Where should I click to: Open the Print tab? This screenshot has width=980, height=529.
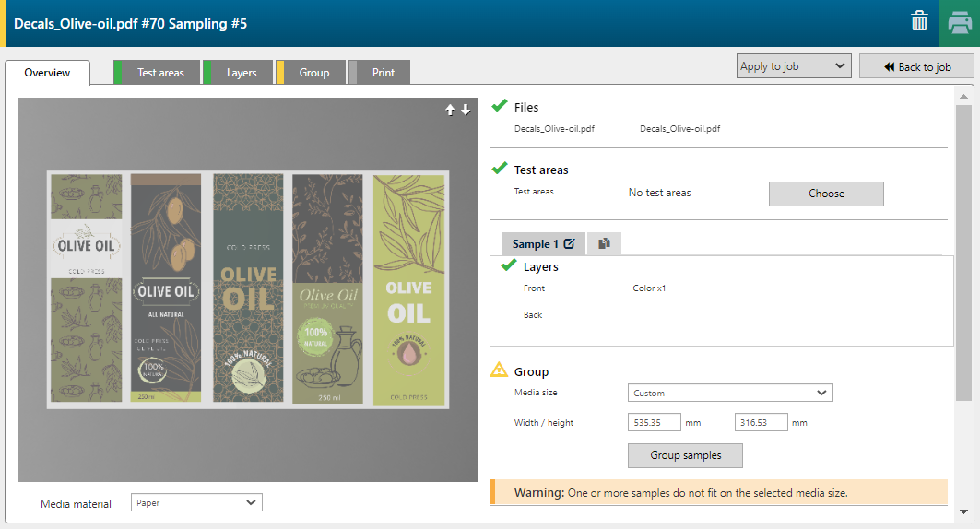383,73
